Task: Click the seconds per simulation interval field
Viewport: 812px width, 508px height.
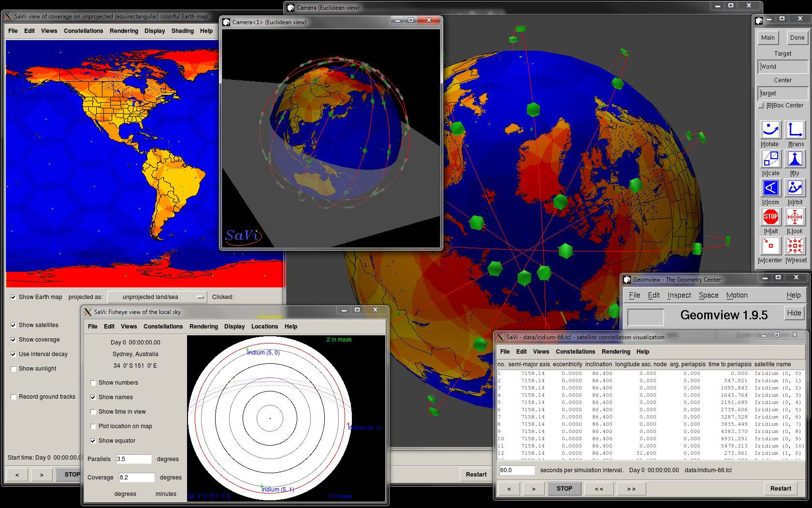Action: (517, 470)
